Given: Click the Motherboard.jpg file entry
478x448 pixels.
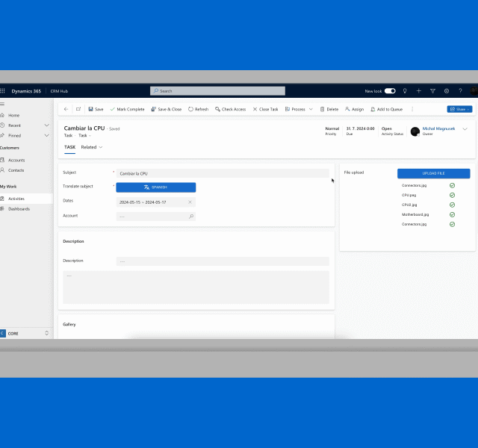Looking at the screenshot, I should [x=415, y=214].
